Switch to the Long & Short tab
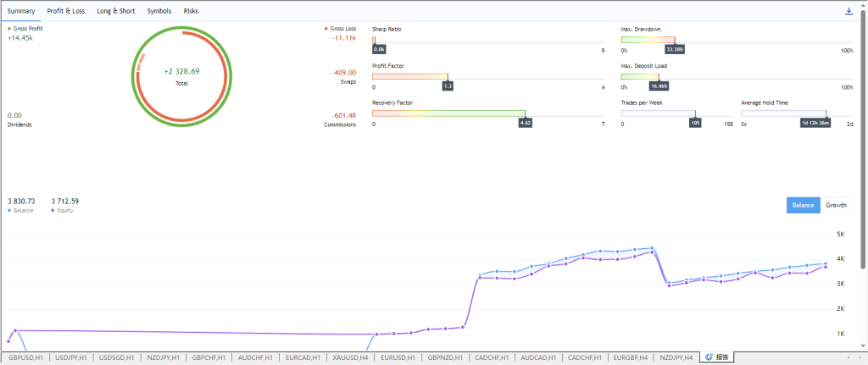The width and height of the screenshot is (868, 365). click(x=115, y=11)
